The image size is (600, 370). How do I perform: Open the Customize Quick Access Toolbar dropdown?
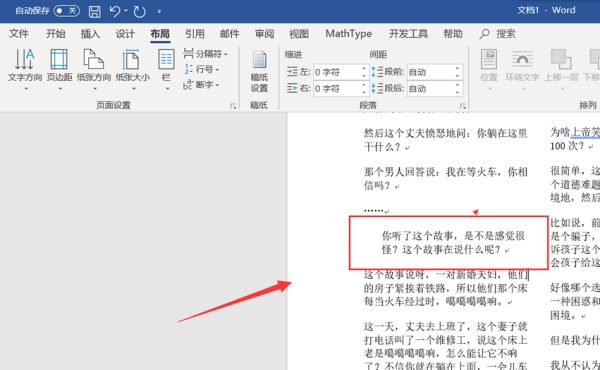click(x=159, y=11)
